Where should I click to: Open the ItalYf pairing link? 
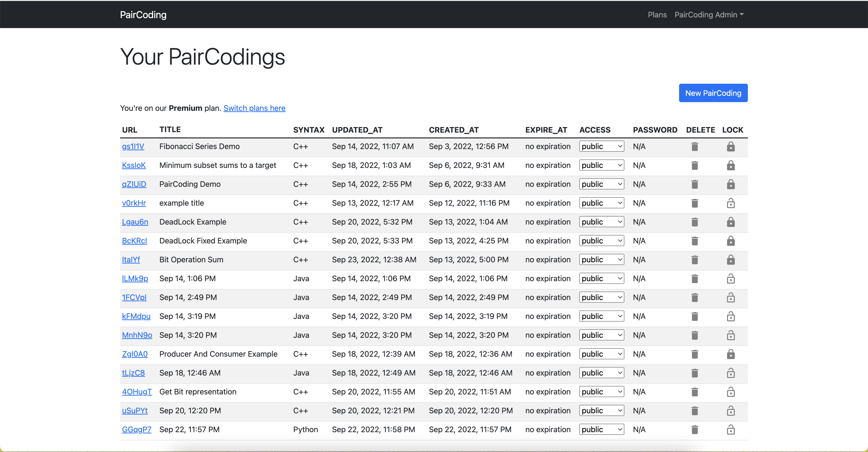click(131, 259)
